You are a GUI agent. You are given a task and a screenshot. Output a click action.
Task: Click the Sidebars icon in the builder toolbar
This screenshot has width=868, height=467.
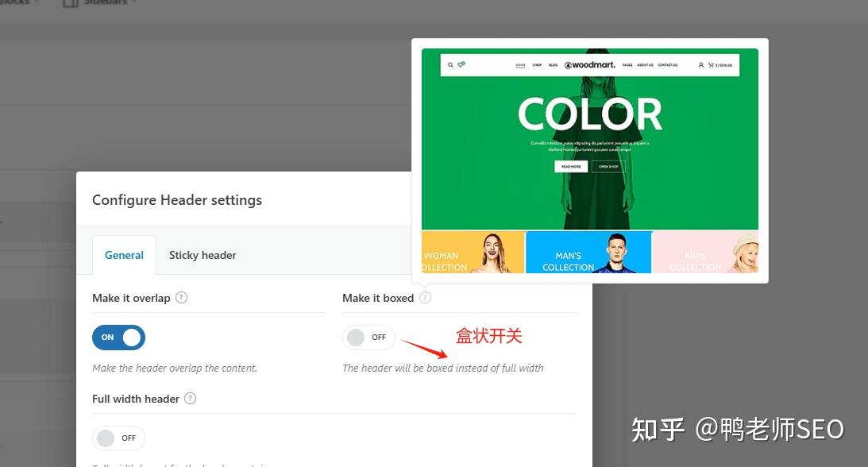coord(70,4)
